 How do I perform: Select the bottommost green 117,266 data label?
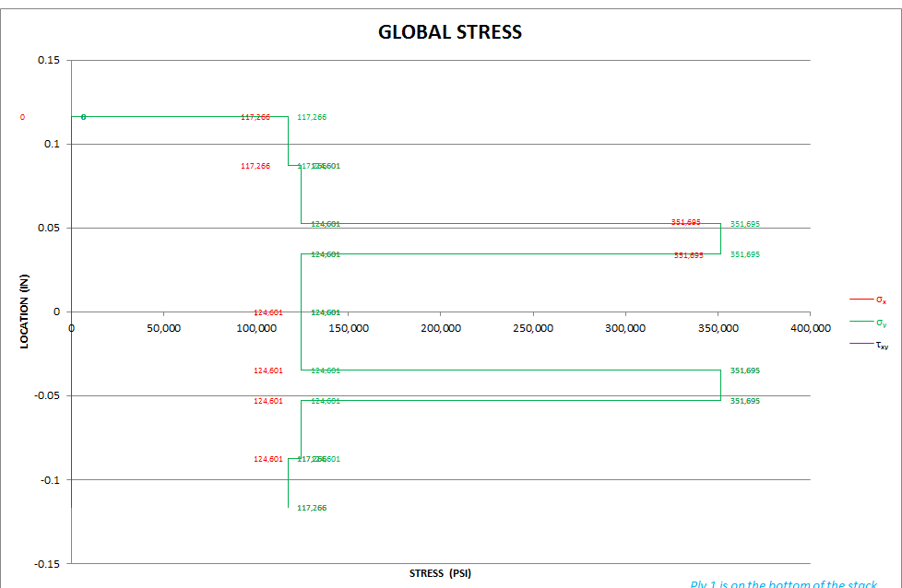coord(312,508)
